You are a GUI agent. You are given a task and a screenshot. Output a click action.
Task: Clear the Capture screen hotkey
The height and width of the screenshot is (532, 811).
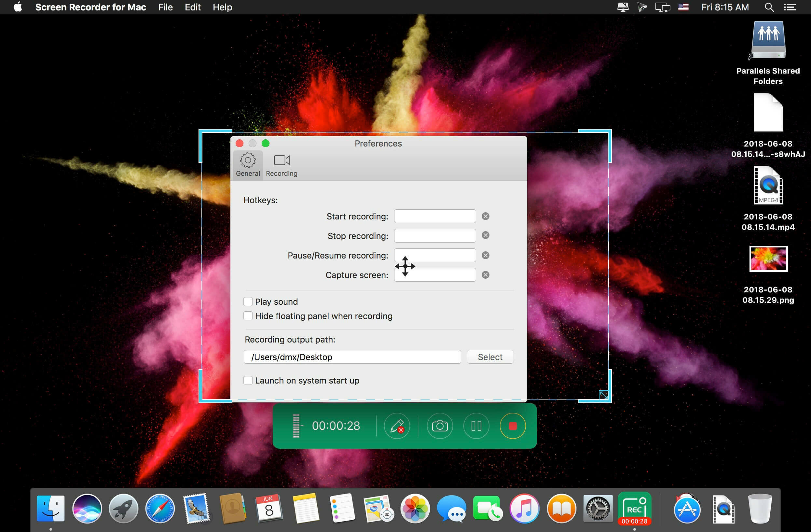click(485, 275)
